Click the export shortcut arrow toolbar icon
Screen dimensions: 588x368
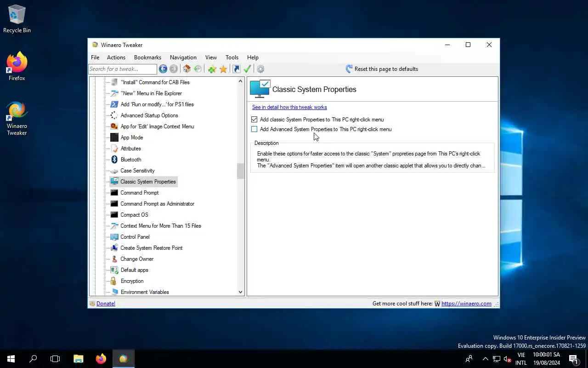pyautogui.click(x=236, y=69)
